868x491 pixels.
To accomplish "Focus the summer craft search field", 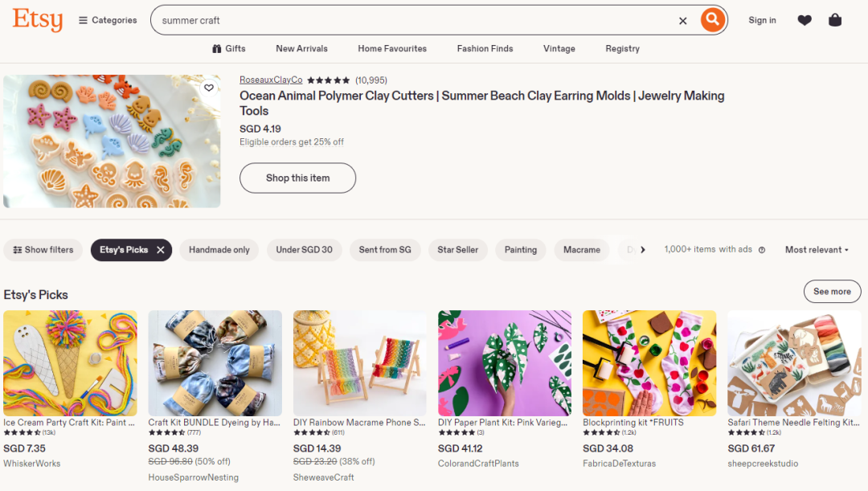I will (x=416, y=20).
